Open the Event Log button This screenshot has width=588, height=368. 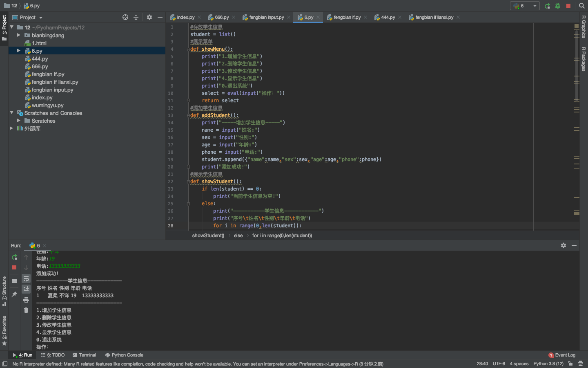click(562, 355)
